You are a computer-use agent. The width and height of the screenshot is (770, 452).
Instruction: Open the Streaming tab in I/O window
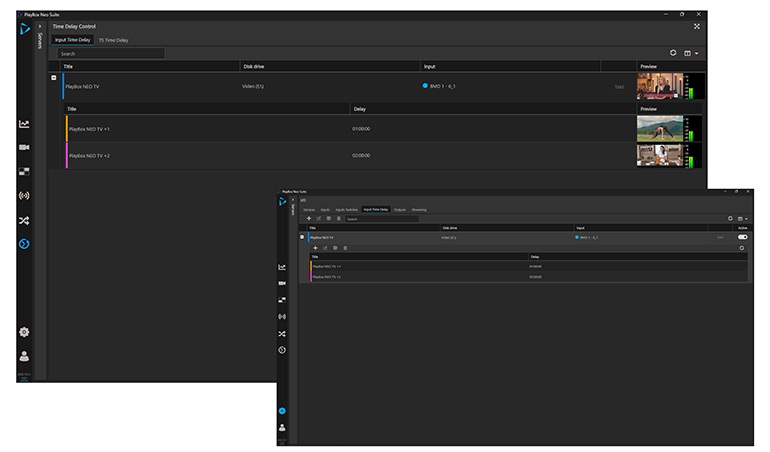tap(419, 210)
